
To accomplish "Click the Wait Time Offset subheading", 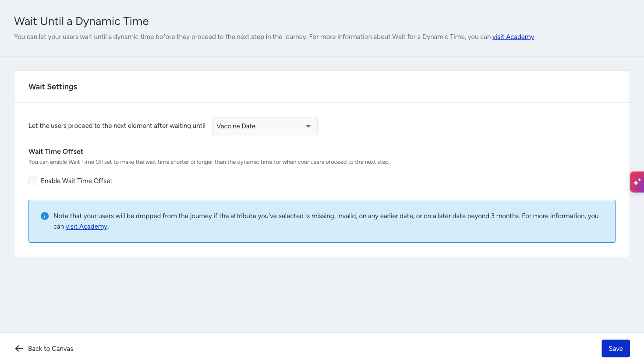I will coord(56,152).
